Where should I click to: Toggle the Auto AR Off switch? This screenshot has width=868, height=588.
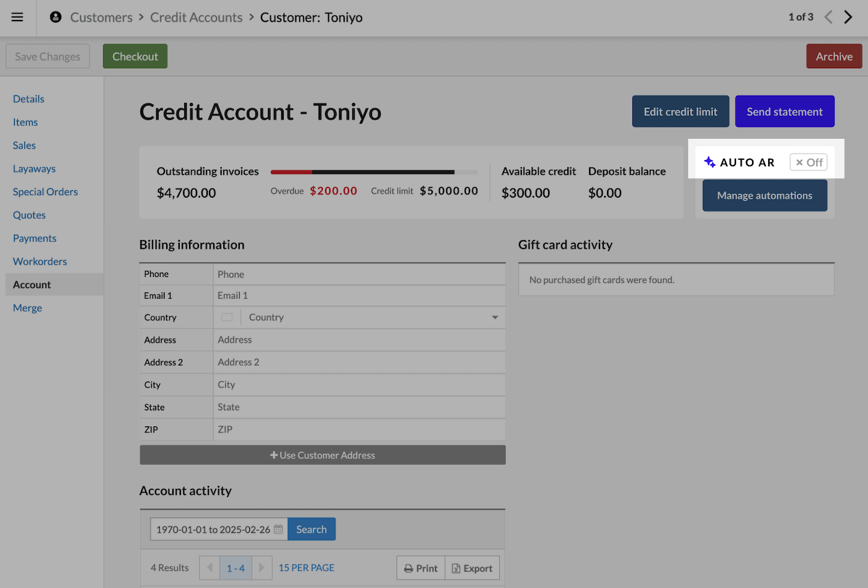(808, 162)
